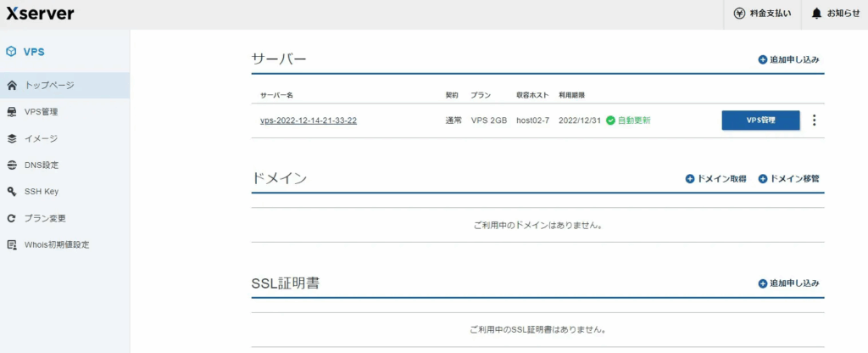Open the お知らせ notifications bell
Image resolution: width=868 pixels, height=353 pixels.
[835, 14]
